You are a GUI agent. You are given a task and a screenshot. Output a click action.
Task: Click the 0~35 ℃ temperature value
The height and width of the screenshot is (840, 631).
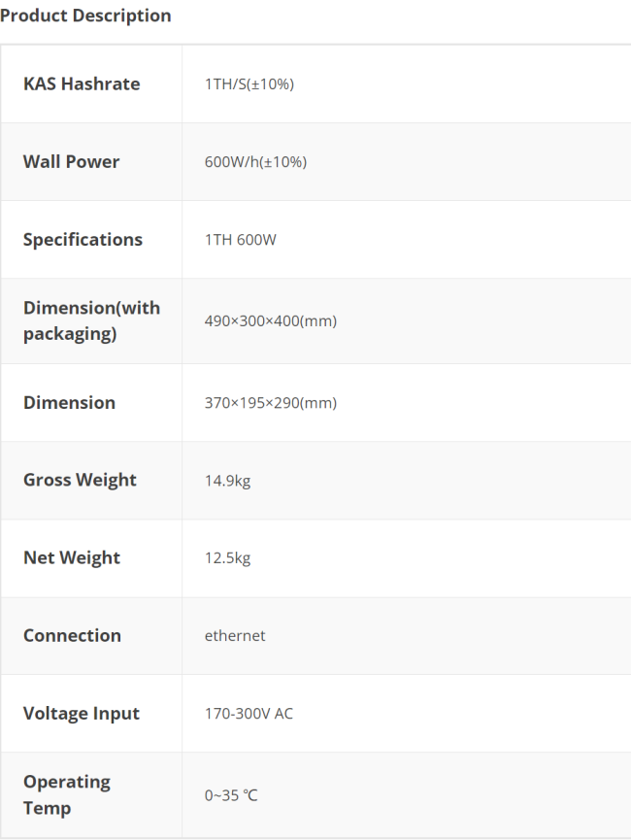tap(231, 795)
